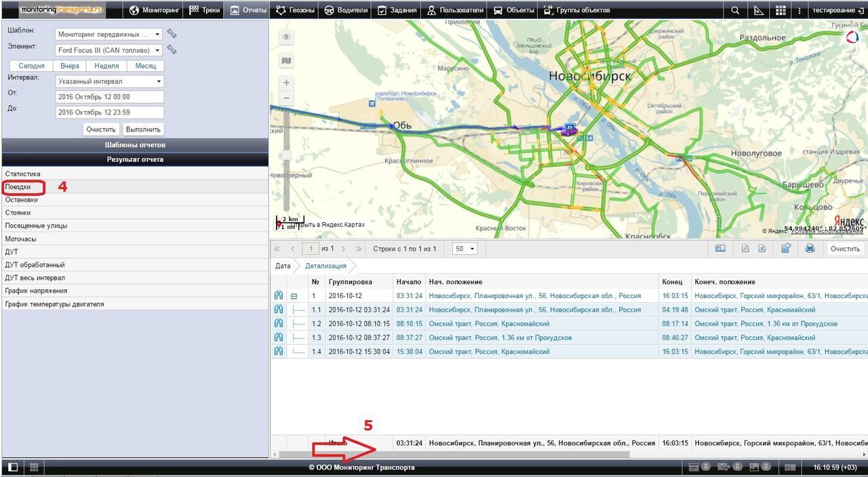The height and width of the screenshot is (477, 868).
Task: Open the Геозоны menu in the top bar
Action: pyautogui.click(x=295, y=10)
